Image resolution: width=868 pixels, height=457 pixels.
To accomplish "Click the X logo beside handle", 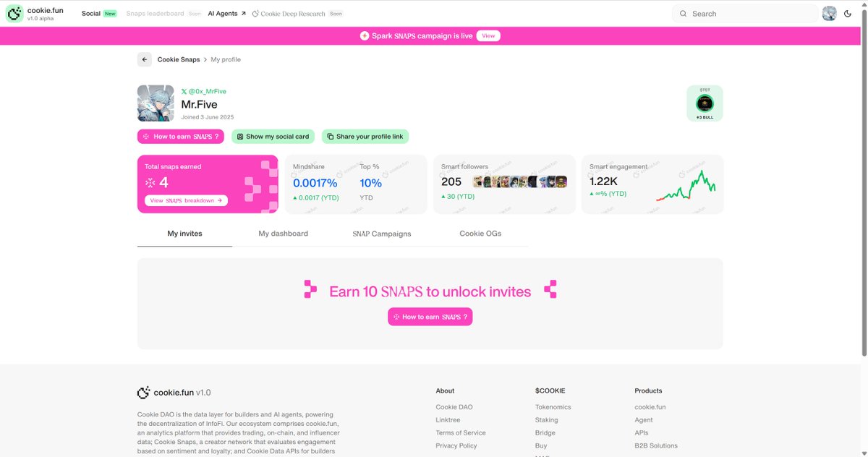I will point(184,92).
